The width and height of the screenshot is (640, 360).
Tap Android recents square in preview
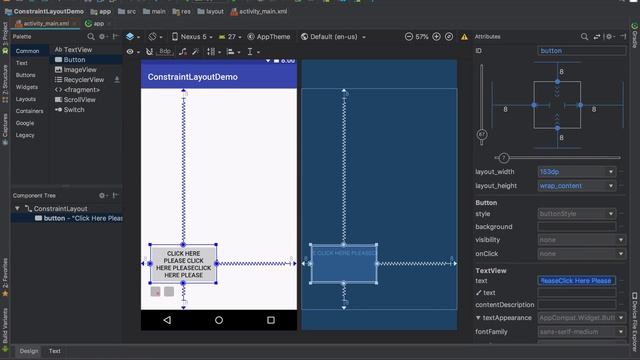tap(271, 320)
